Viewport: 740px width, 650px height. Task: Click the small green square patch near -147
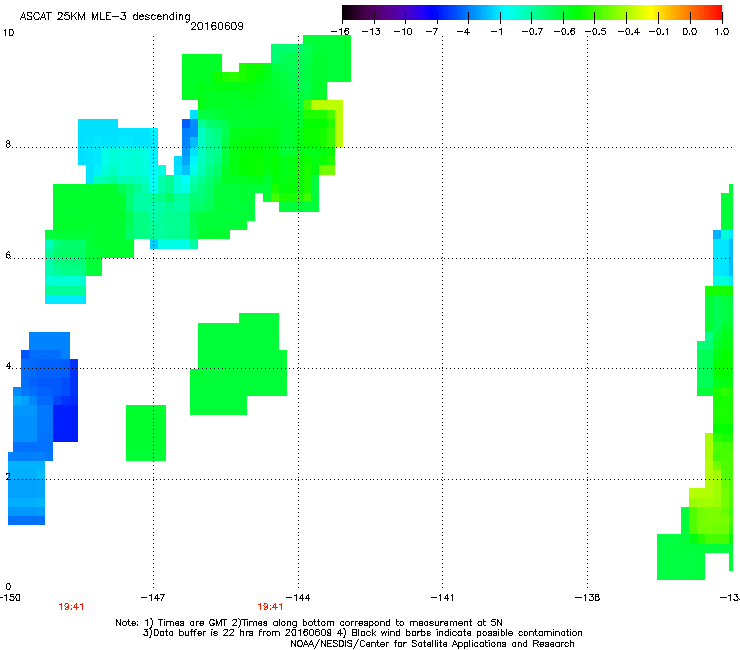coord(146,433)
